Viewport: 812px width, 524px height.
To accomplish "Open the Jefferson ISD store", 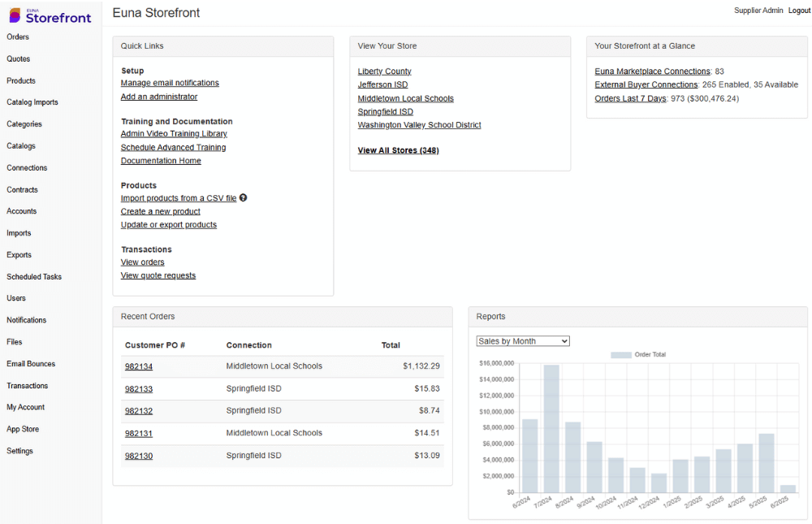I will (382, 84).
